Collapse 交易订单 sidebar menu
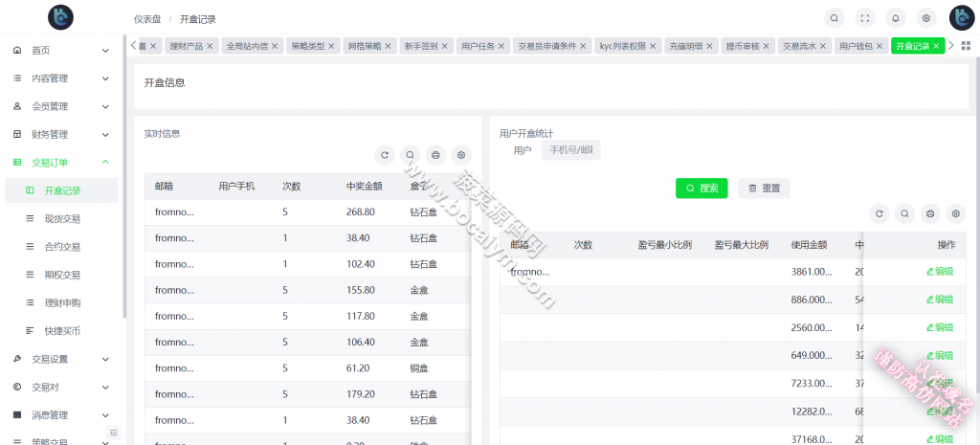Viewport: 980px width, 445px height. point(61,163)
